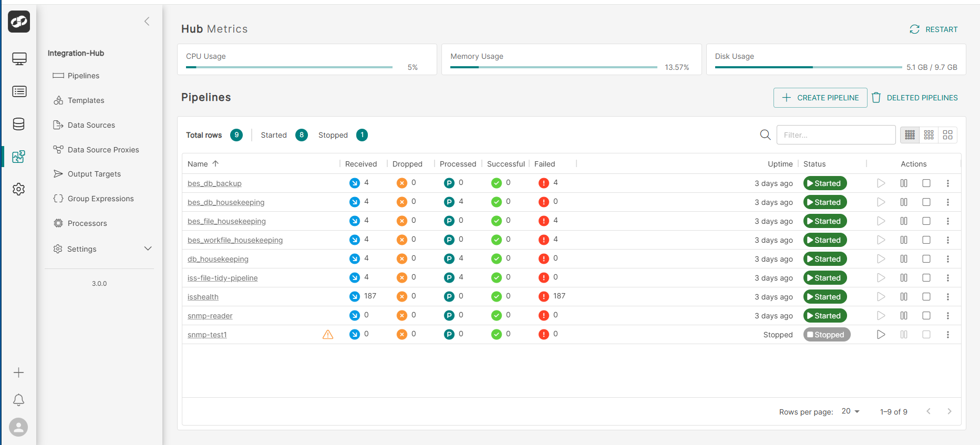Switch to the compact dense grid view
The image size is (980, 445).
(x=910, y=135)
